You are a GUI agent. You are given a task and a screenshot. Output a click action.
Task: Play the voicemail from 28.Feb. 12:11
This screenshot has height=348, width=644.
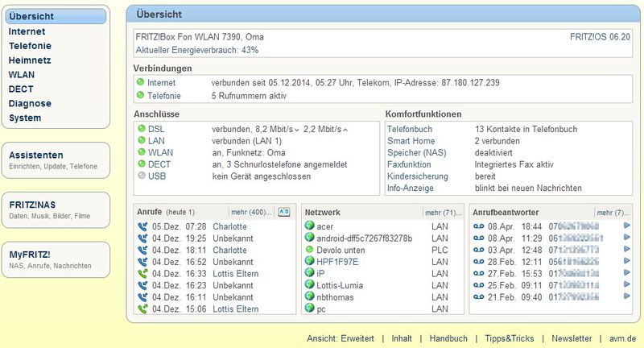pos(627,261)
